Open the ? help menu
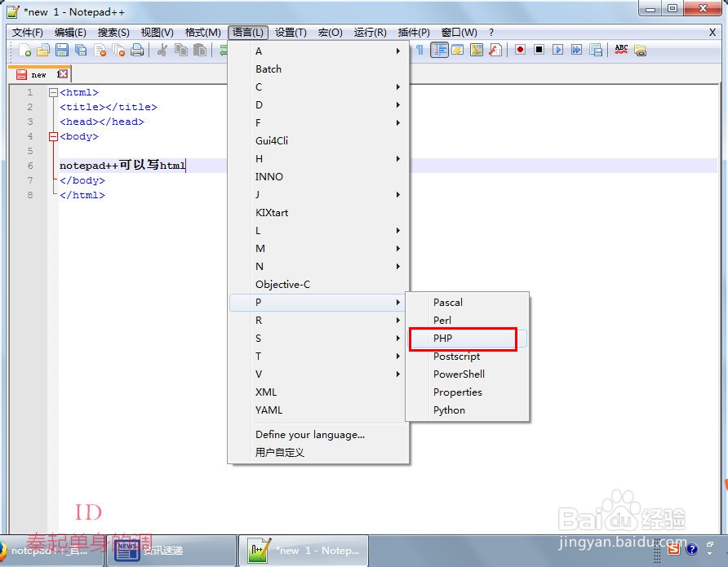Screen dimensions: 728x567 click(491, 33)
